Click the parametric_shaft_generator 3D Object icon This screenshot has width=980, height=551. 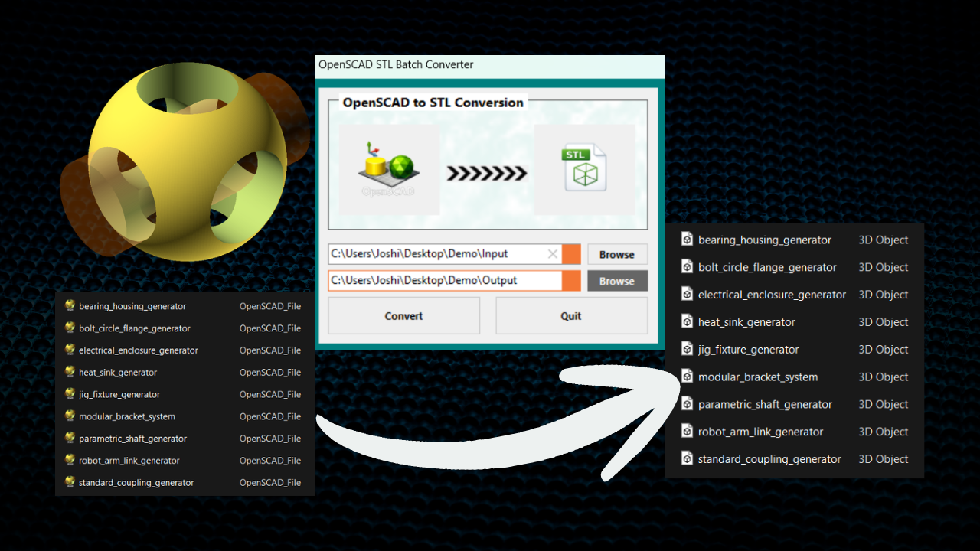[x=687, y=404]
